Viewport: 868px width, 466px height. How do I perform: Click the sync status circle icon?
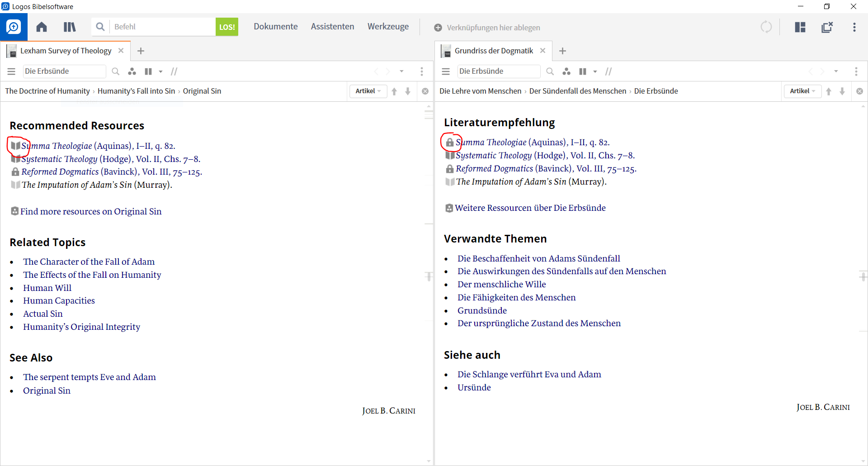766,27
